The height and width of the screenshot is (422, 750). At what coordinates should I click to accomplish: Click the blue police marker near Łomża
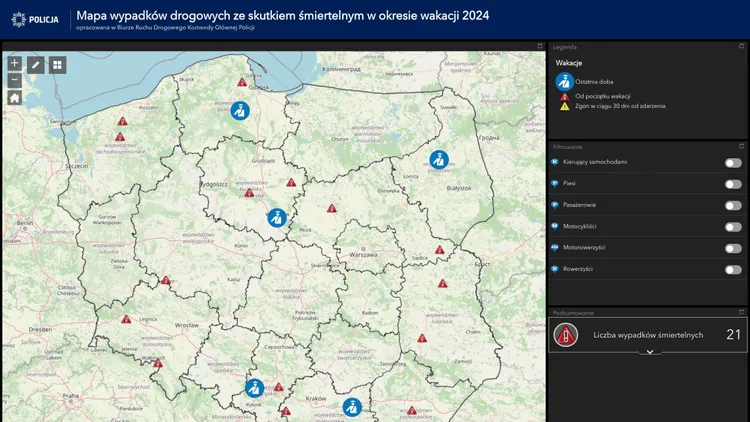pyautogui.click(x=439, y=160)
